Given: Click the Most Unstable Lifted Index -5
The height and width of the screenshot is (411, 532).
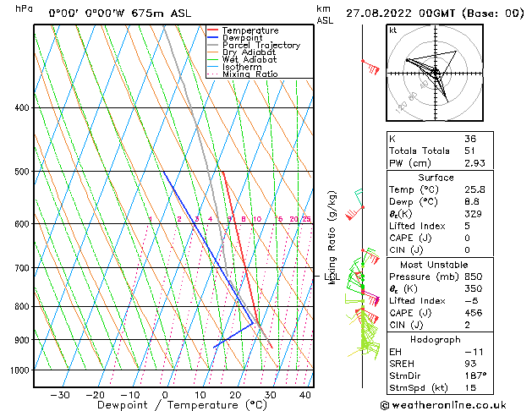Looking at the screenshot, I should coord(472,301).
